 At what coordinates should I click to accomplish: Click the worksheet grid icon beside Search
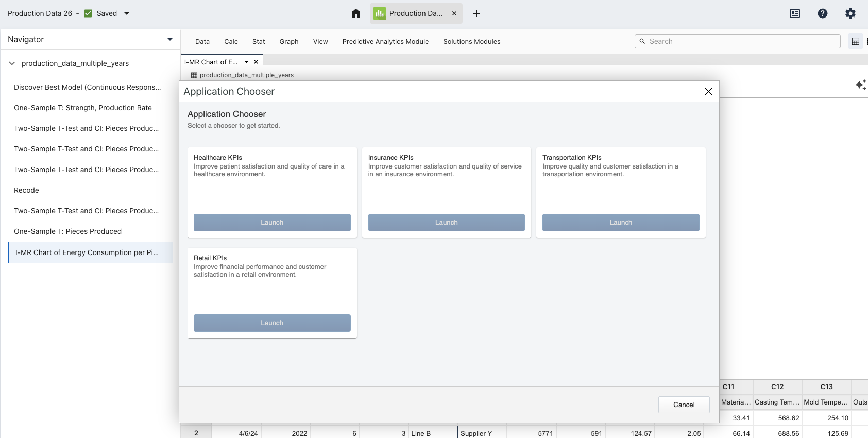(x=856, y=41)
